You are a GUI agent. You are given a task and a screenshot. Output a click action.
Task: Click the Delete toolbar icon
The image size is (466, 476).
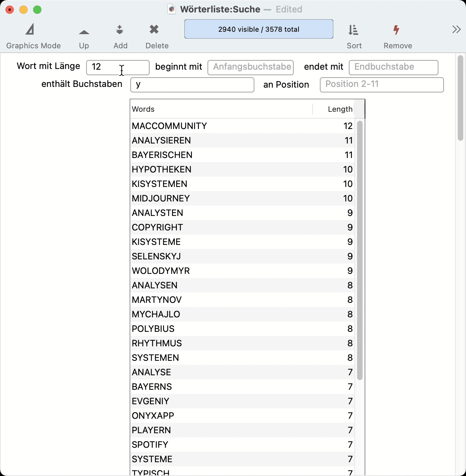pyautogui.click(x=154, y=30)
